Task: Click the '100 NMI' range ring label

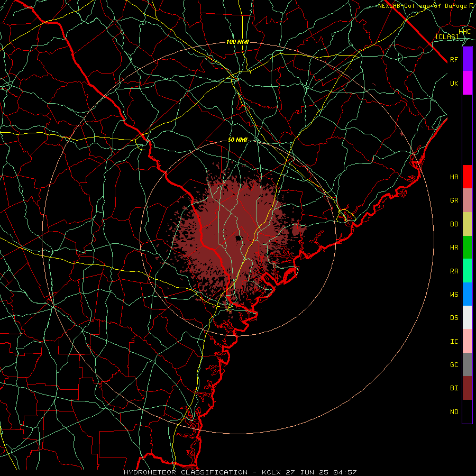Action: pyautogui.click(x=237, y=42)
